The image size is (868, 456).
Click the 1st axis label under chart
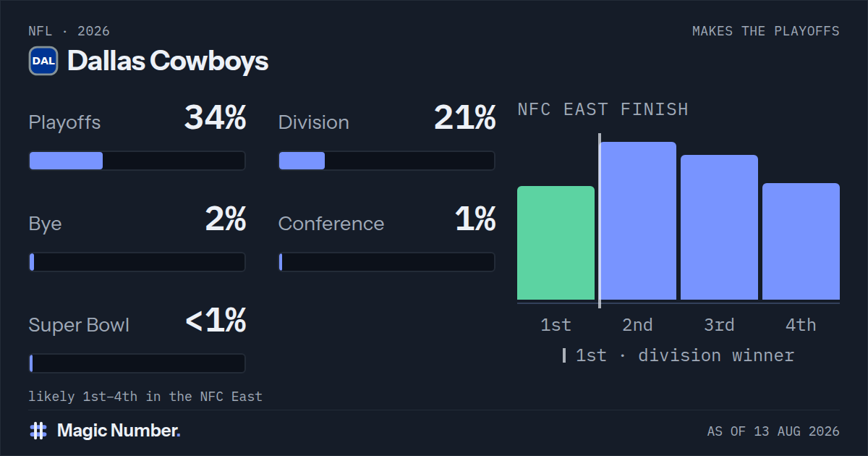tap(556, 325)
